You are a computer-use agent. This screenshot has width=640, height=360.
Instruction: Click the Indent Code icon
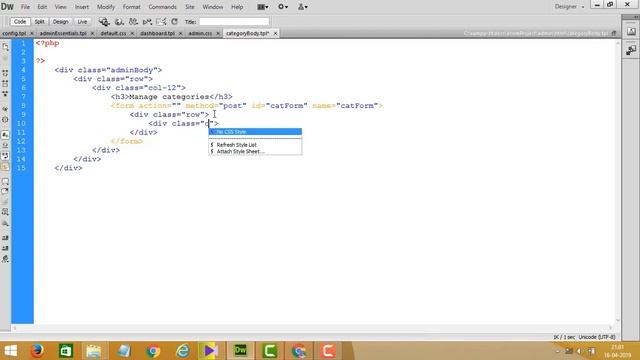coord(5,238)
